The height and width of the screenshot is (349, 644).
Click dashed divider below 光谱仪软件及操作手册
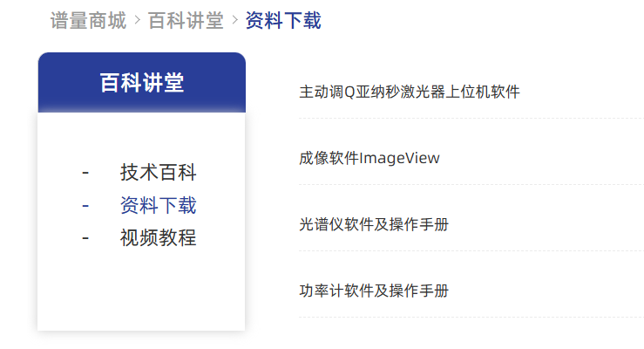point(469,251)
